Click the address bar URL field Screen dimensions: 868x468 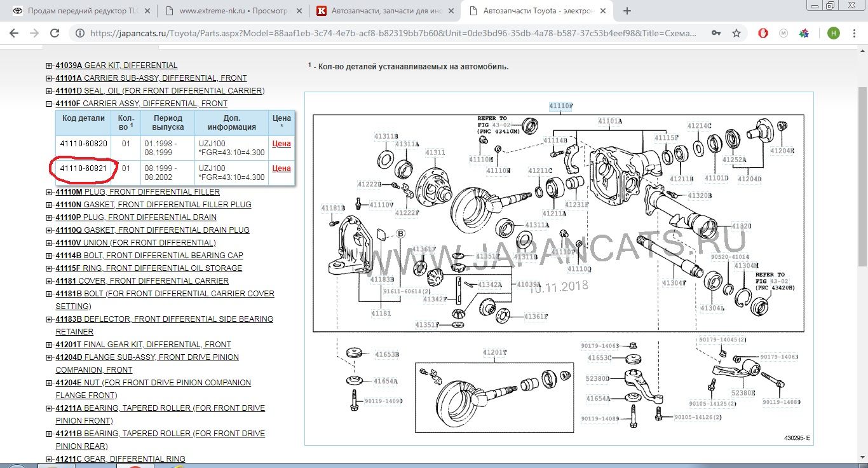[x=394, y=33]
